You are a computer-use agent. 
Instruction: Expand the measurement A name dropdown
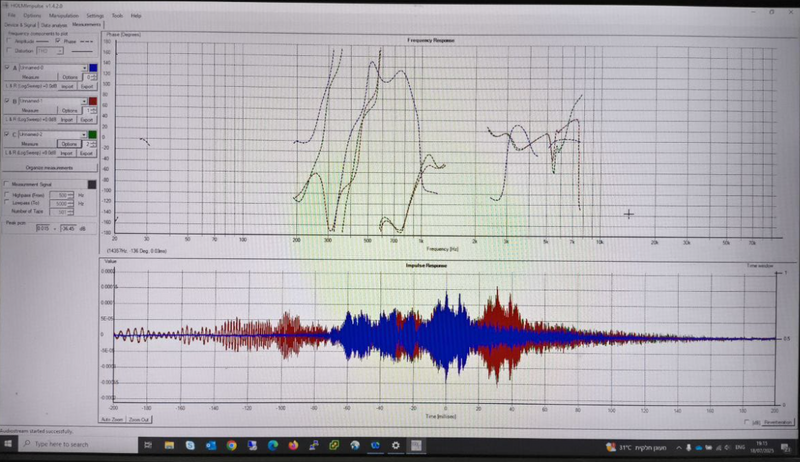point(84,68)
